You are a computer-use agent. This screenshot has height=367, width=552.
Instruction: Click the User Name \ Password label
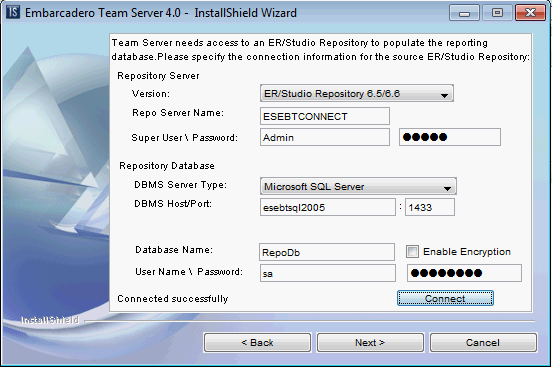189,272
